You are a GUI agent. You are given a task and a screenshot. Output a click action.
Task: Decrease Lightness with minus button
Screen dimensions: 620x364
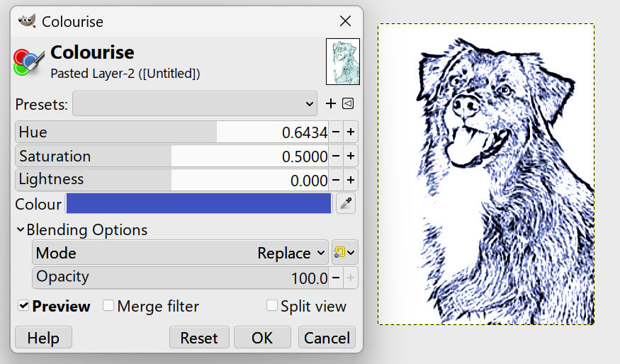tap(336, 180)
